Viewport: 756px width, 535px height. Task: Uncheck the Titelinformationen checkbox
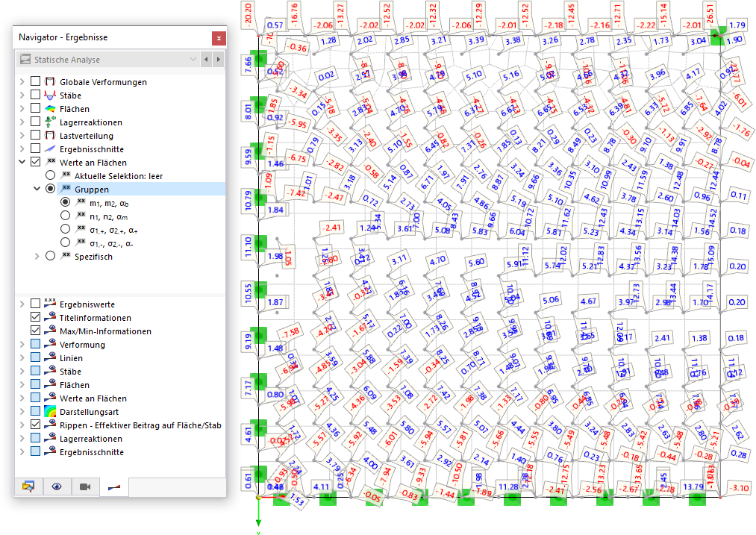pos(35,317)
